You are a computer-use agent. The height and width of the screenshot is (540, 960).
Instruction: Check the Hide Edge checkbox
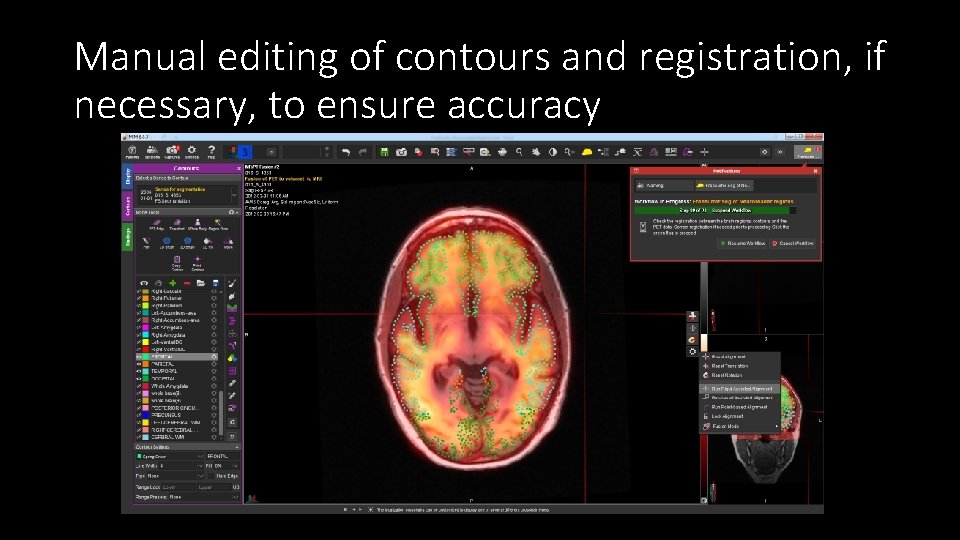pyautogui.click(x=211, y=476)
